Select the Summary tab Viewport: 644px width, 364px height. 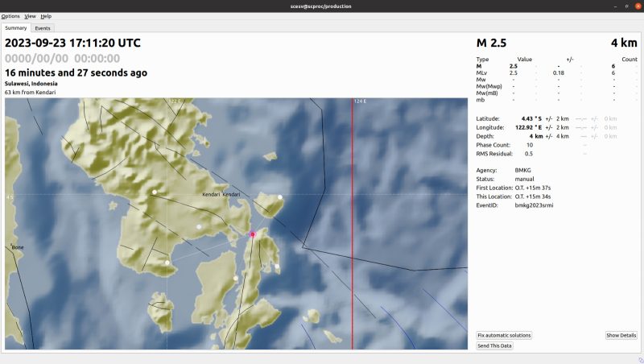16,28
